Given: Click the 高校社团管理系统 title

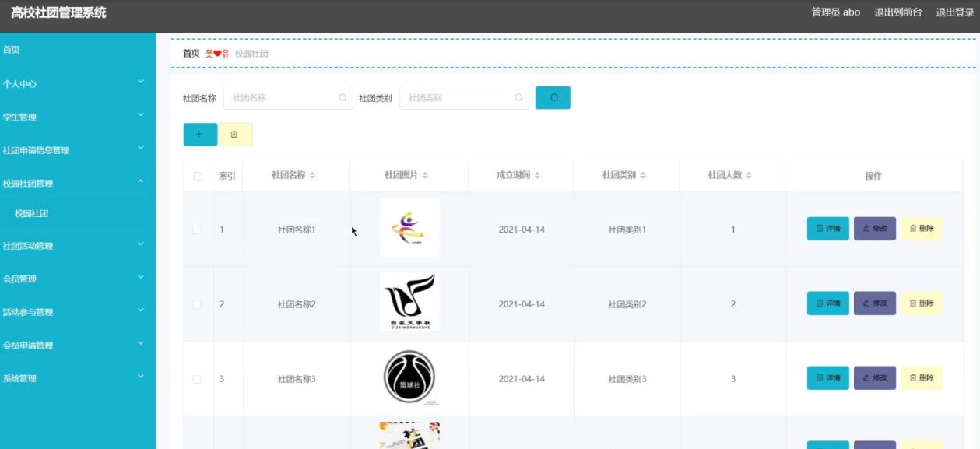Looking at the screenshot, I should pyautogui.click(x=58, y=13).
